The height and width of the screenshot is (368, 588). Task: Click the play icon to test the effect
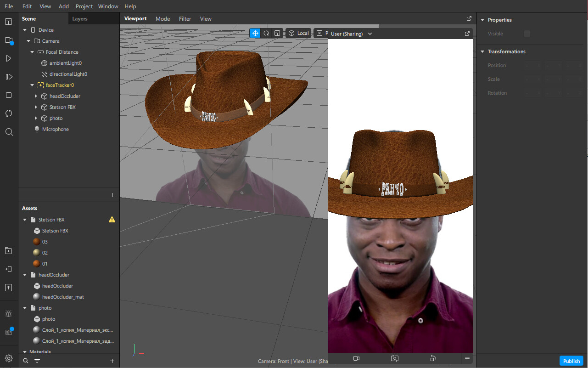pyautogui.click(x=8, y=58)
